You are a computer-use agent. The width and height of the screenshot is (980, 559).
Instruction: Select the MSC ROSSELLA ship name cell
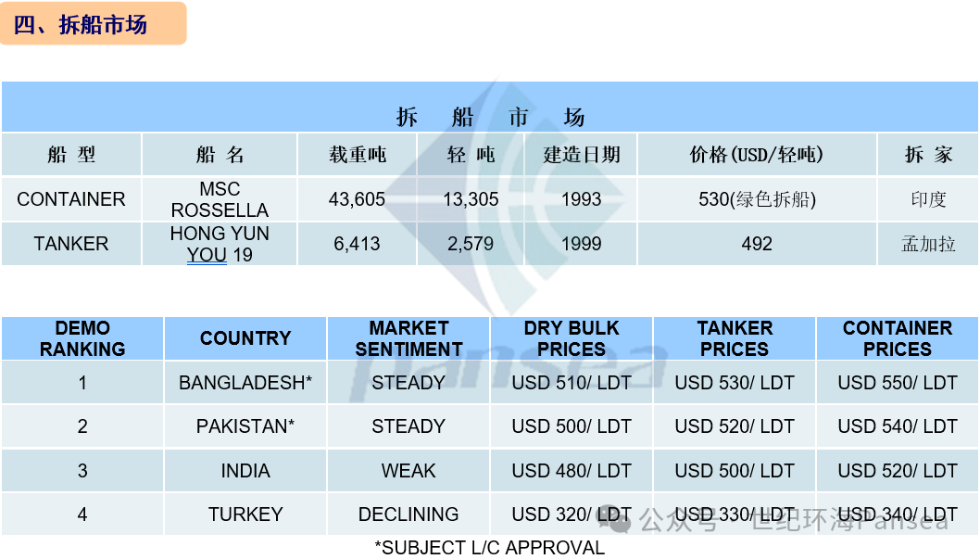point(220,199)
